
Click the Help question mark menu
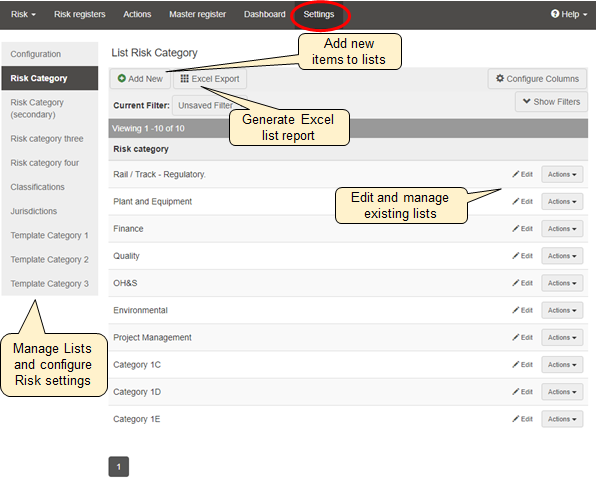[x=569, y=14]
